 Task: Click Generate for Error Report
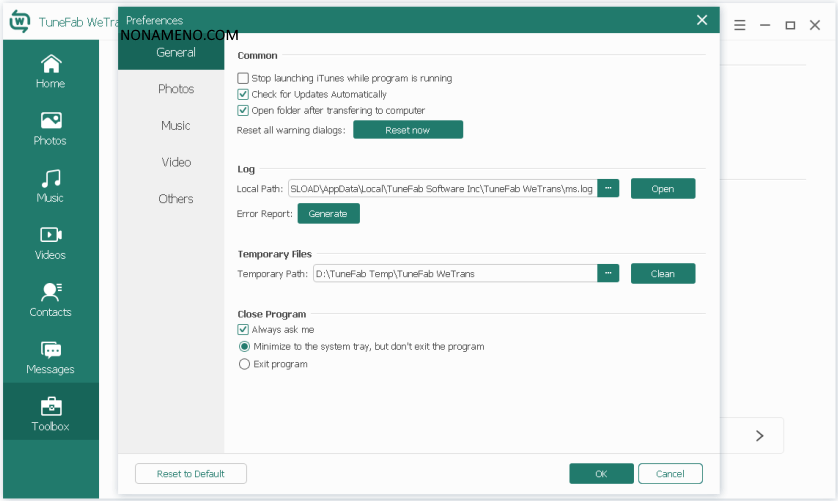click(328, 213)
